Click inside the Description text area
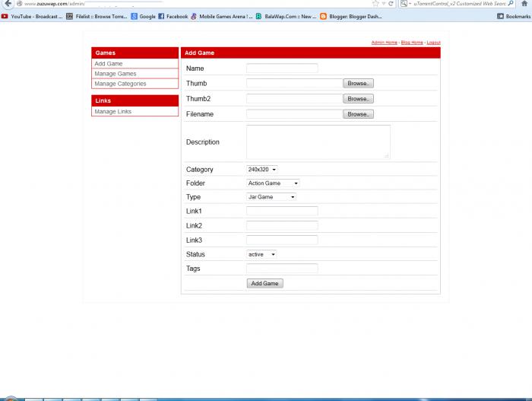Screen dimensions: 532x401 318,142
